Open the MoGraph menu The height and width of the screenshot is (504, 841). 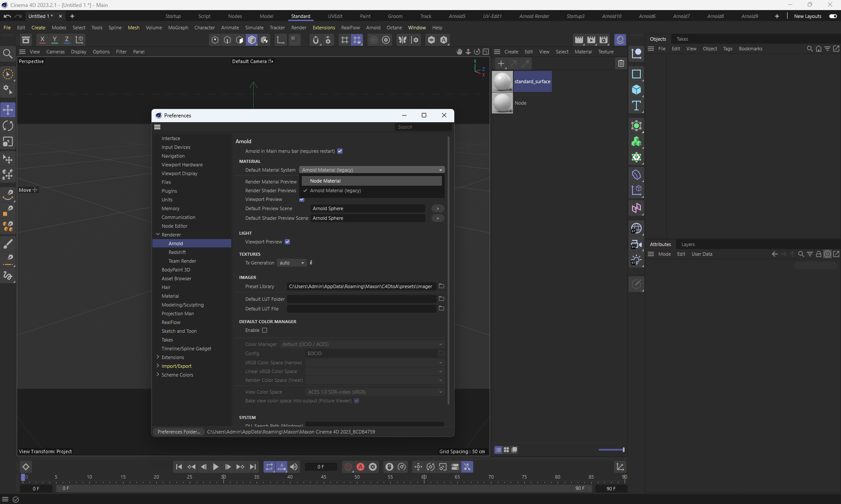[x=178, y=28]
